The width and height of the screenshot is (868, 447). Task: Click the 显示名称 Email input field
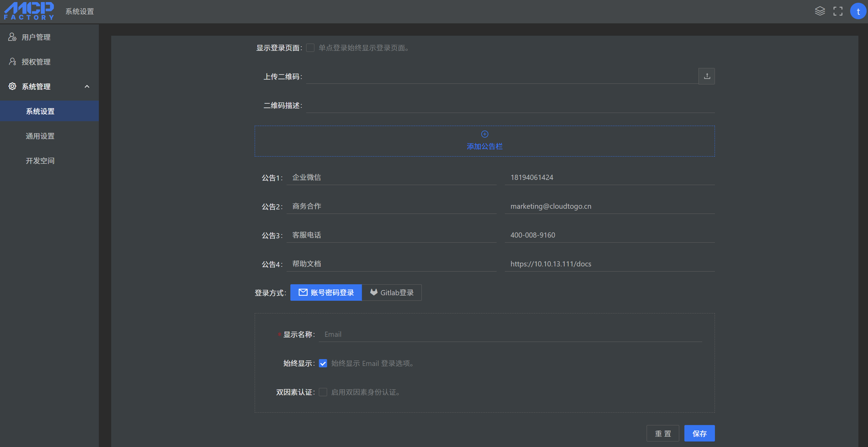(510, 334)
